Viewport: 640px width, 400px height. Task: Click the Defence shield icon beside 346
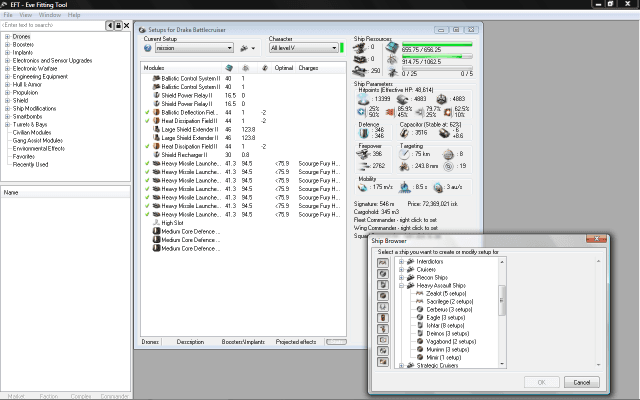click(x=363, y=133)
